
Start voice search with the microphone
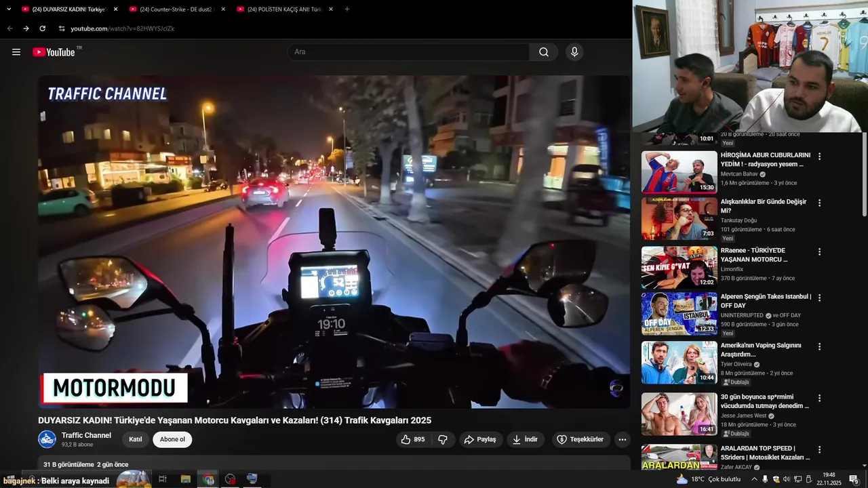[574, 52]
